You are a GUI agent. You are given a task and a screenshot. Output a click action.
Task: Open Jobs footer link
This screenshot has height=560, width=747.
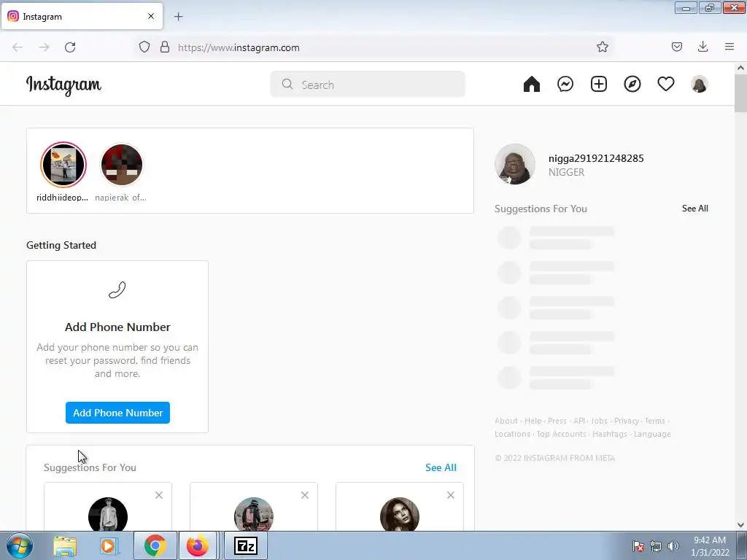pos(599,421)
